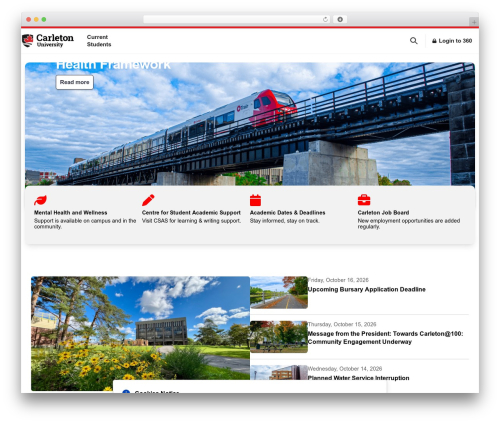This screenshot has width=500, height=423.
Task: Click the calendar icon for Academic Dates
Action: point(255,200)
